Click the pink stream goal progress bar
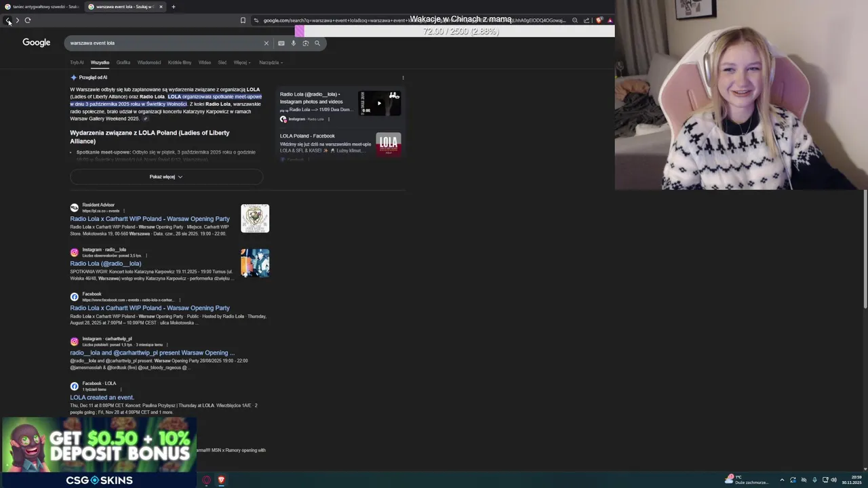This screenshot has width=868, height=488. (x=300, y=31)
